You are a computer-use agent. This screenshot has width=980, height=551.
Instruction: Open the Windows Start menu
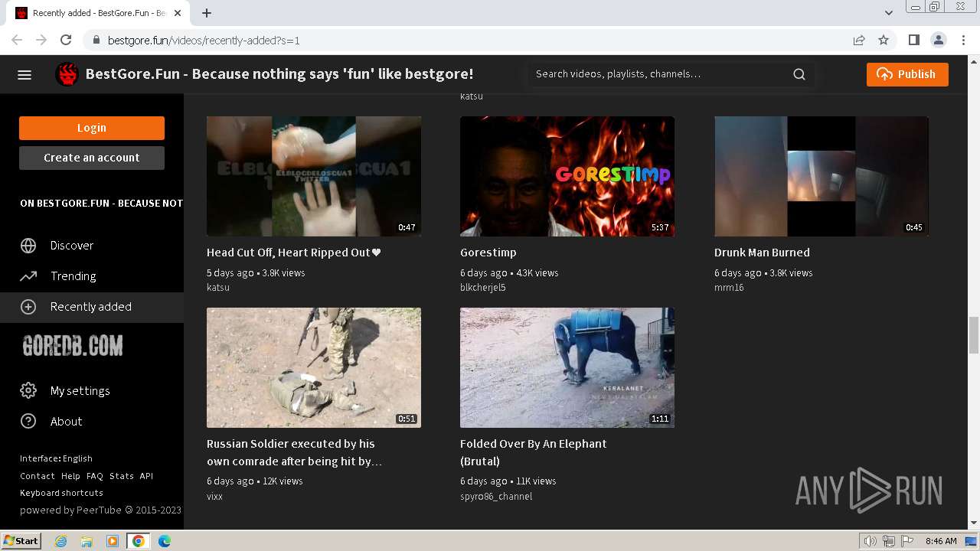(21, 541)
